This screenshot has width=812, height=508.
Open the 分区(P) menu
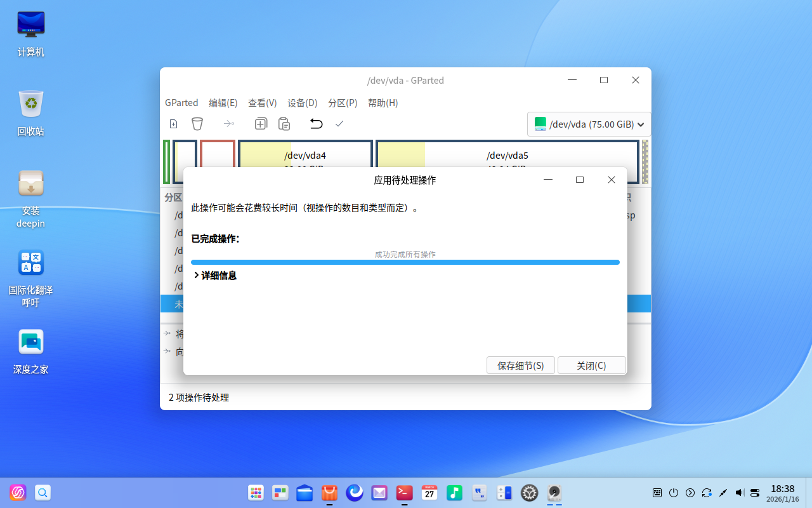tap(343, 102)
